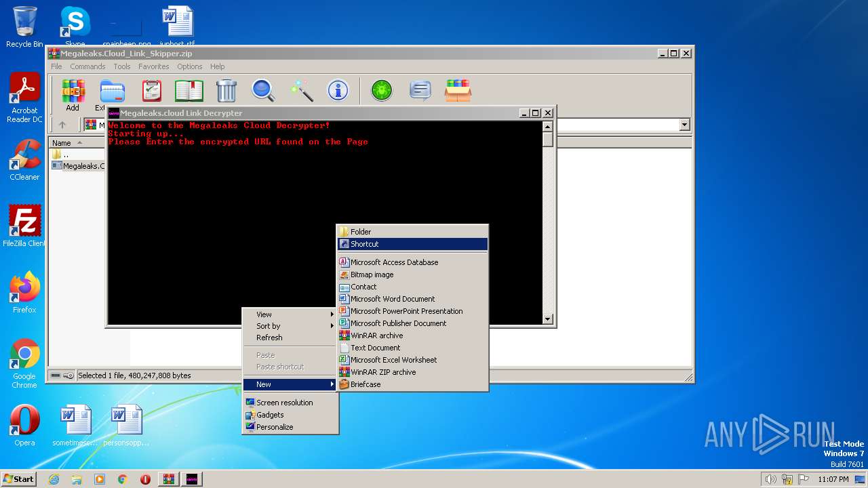Select Microsoft Word Document entry
This screenshot has width=868, height=488.
pyautogui.click(x=412, y=299)
